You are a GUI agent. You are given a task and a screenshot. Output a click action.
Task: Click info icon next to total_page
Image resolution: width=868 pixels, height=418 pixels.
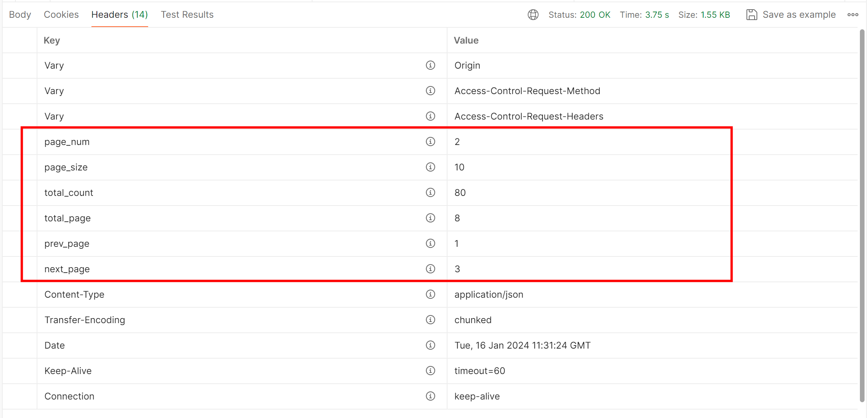pos(431,218)
